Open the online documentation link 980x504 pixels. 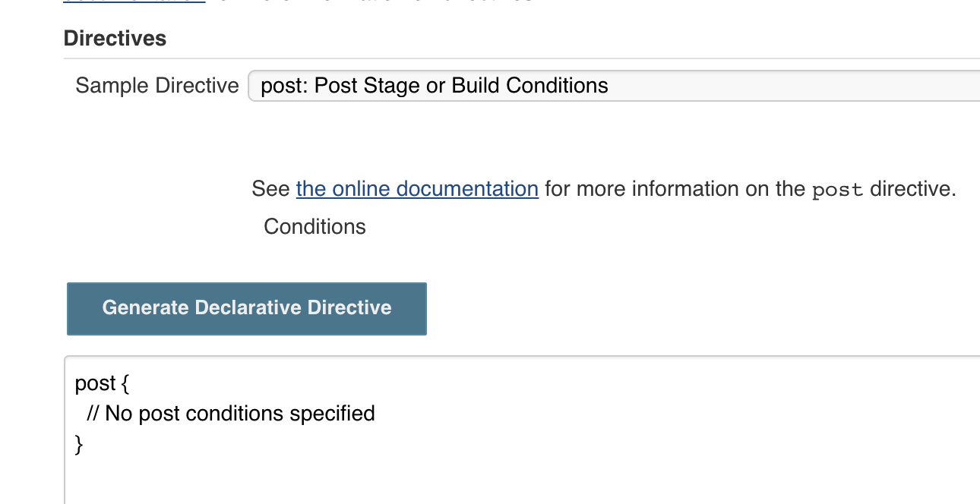pos(417,188)
